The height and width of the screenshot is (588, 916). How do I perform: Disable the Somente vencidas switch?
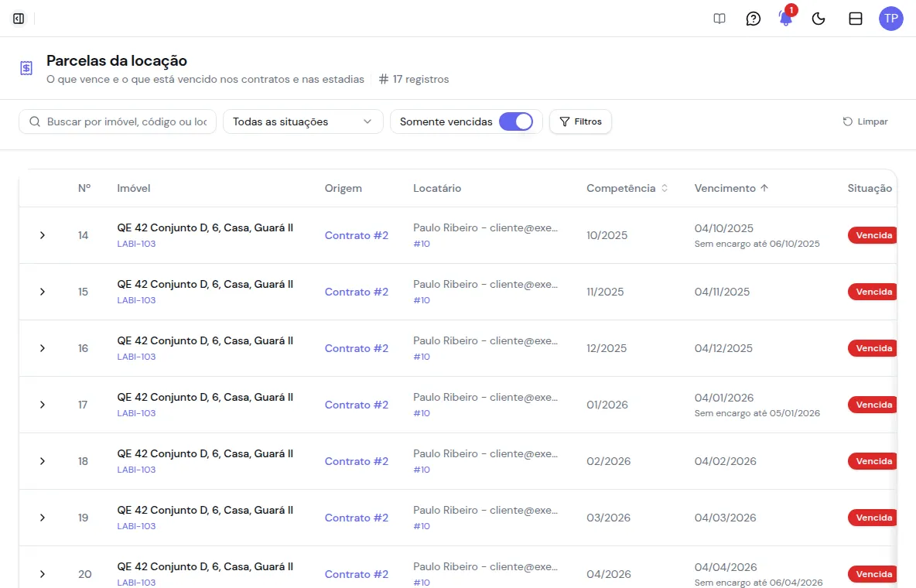pyautogui.click(x=516, y=121)
